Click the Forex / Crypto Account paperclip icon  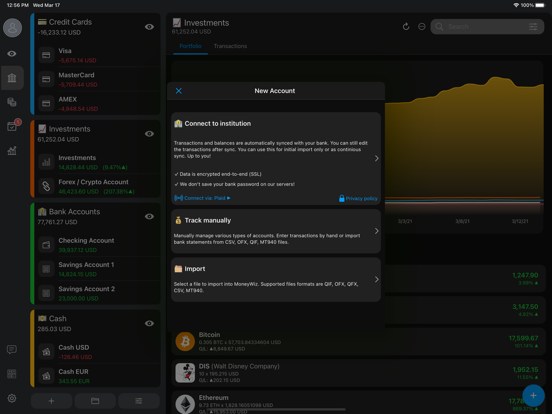46,186
